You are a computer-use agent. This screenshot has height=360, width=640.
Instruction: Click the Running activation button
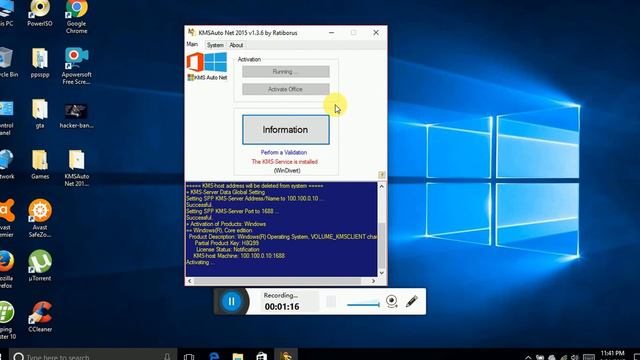pos(286,72)
